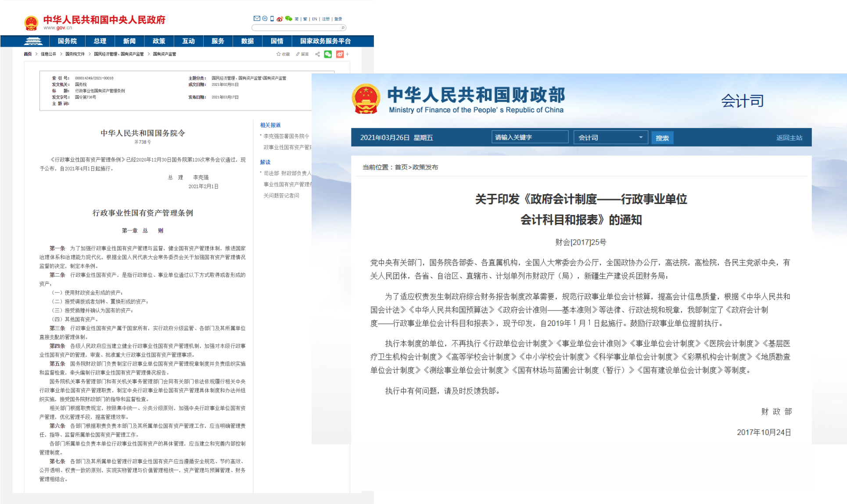The image size is (847, 504).
Task: Open the 国家政务服务平台 navigation tab
Action: tap(325, 41)
